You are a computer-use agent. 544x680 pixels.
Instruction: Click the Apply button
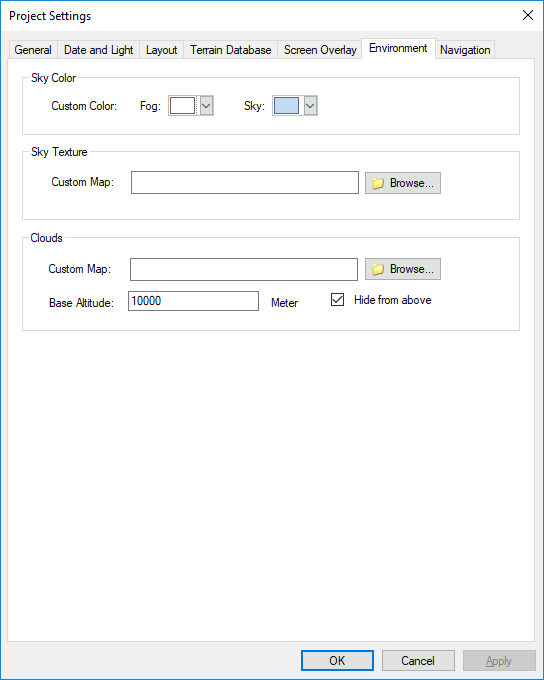[x=499, y=660]
